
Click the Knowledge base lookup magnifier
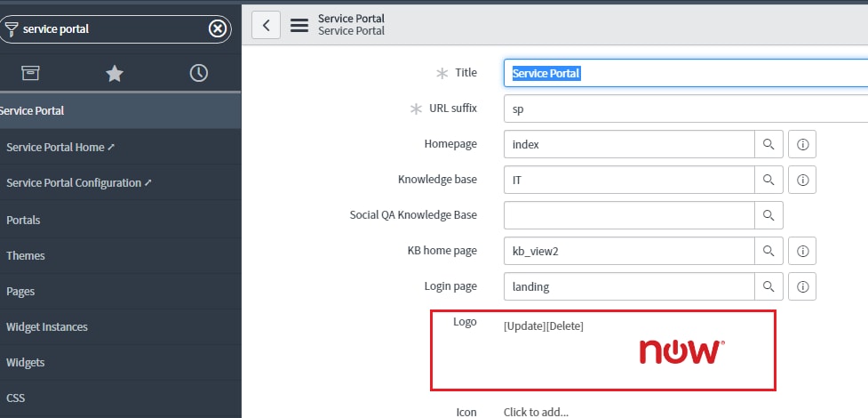click(768, 180)
